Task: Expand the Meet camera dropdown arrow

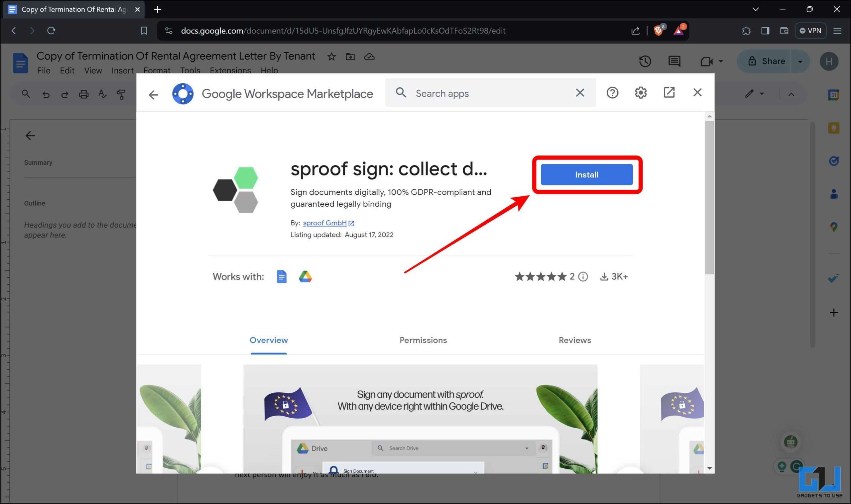Action: pos(721,61)
